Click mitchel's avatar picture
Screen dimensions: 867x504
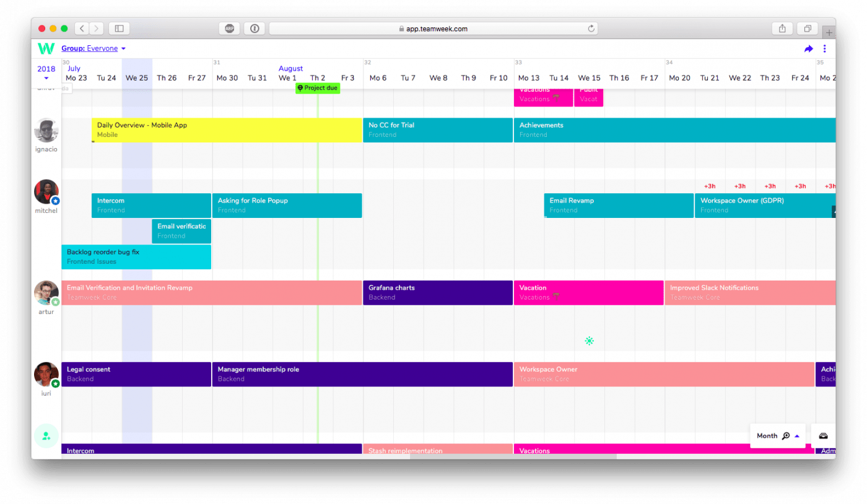click(46, 192)
